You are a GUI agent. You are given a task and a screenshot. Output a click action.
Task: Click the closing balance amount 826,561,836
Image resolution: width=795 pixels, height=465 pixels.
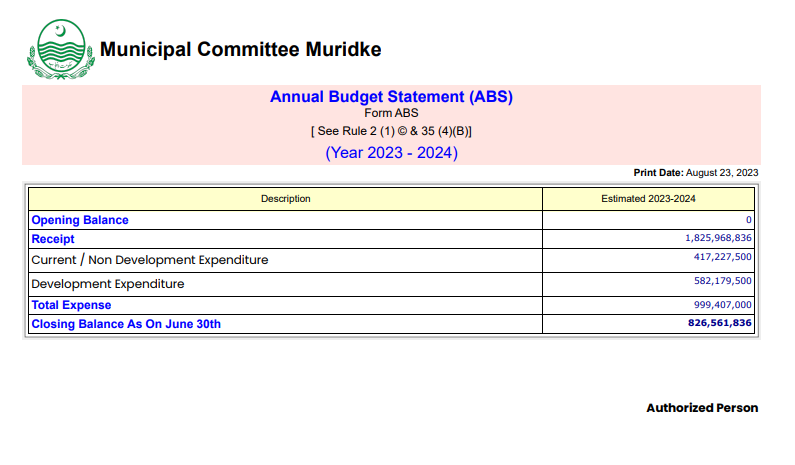[x=719, y=323]
